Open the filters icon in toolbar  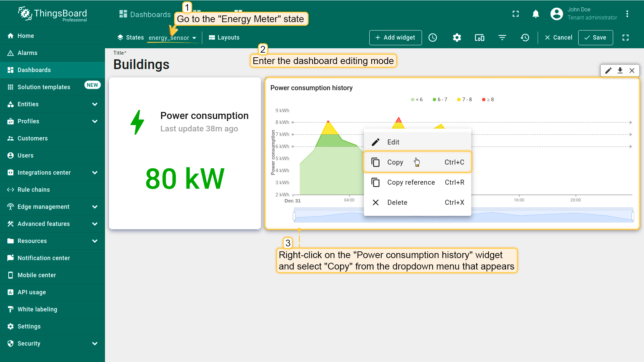[x=502, y=38]
